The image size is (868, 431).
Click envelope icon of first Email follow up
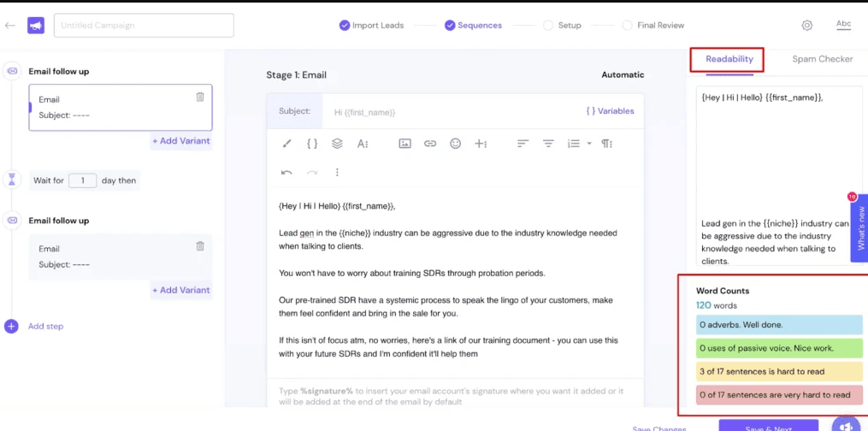coord(12,71)
